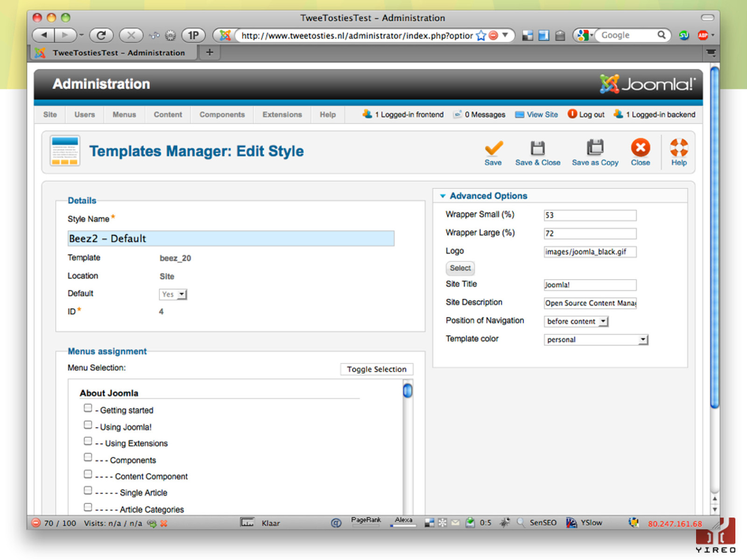747x560 pixels.
Task: Open the Default Yes dropdown
Action: point(173,294)
